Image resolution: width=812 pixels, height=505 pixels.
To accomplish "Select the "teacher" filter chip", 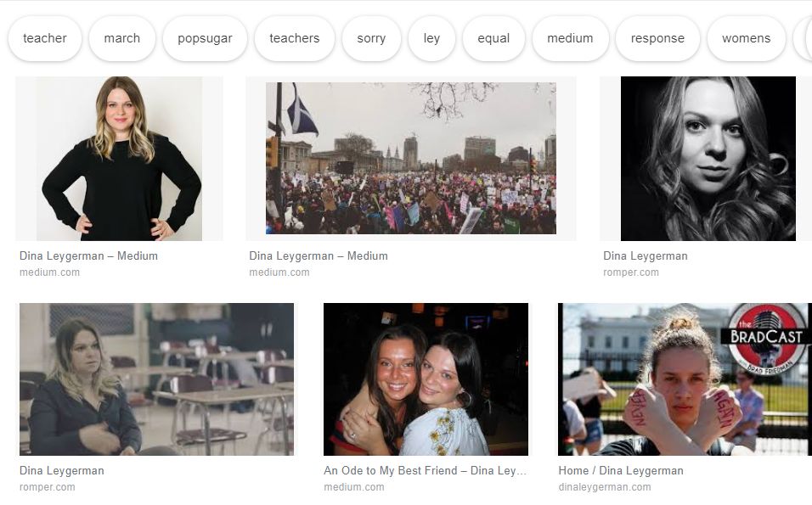I will [45, 38].
